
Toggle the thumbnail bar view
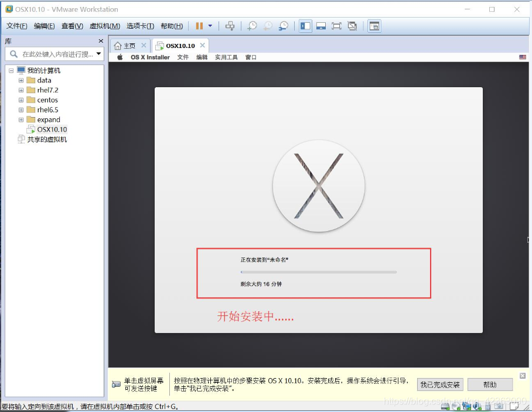(x=321, y=26)
